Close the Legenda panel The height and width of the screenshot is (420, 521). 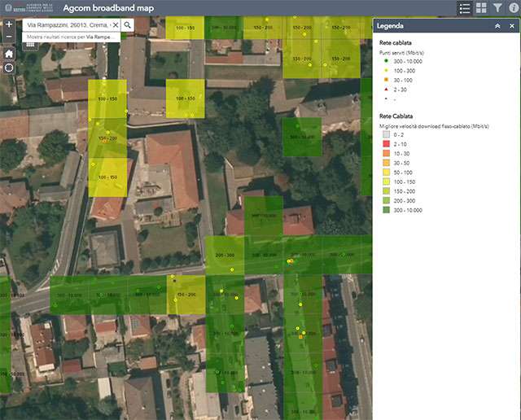click(x=511, y=26)
